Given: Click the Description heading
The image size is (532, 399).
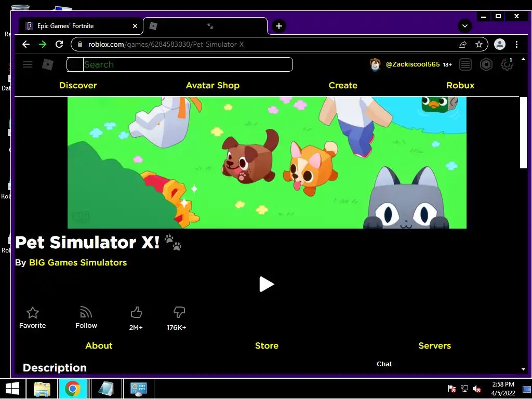Looking at the screenshot, I should pos(55,368).
